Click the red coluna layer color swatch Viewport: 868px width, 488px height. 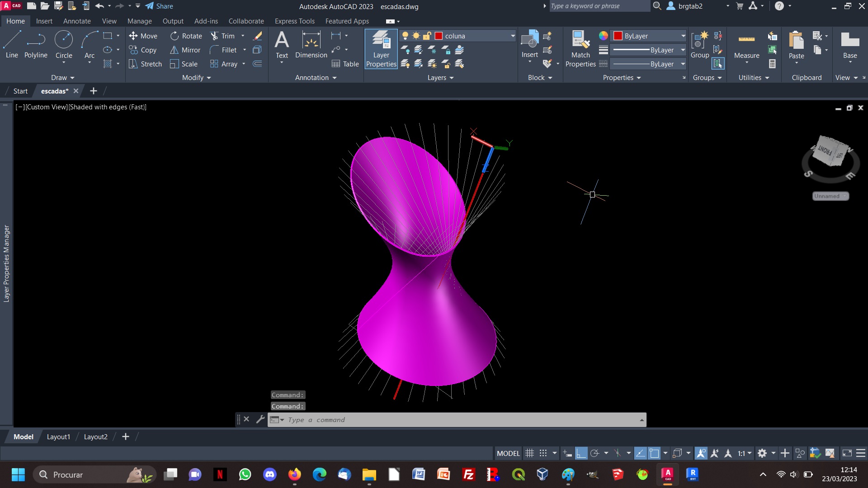point(439,36)
